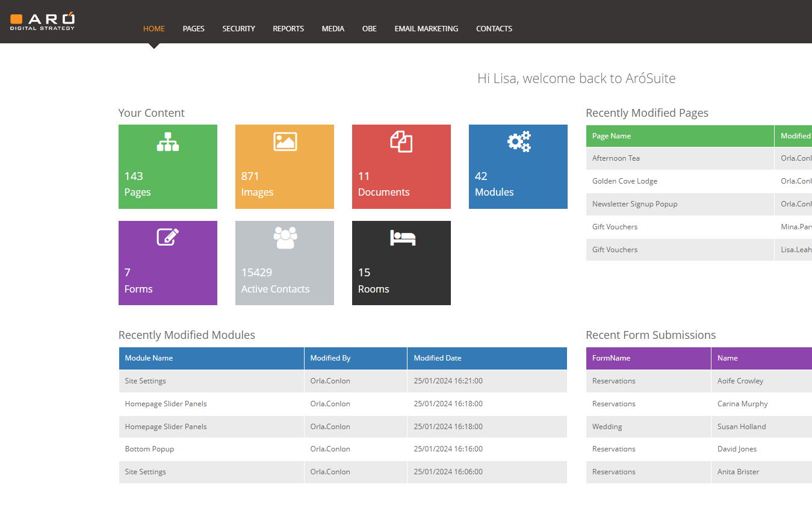Click the Rooms bed icon

tap(402, 238)
